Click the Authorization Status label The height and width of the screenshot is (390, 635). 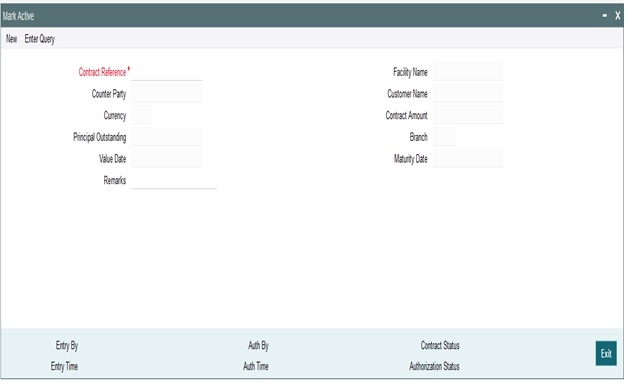point(435,366)
